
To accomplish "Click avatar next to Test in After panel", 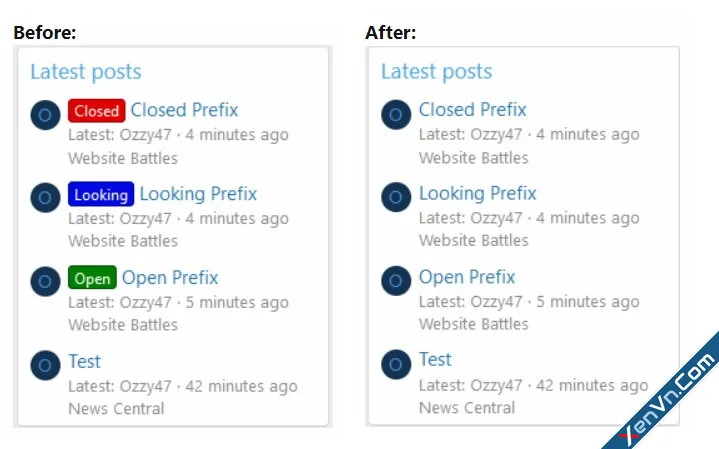I will coord(396,365).
